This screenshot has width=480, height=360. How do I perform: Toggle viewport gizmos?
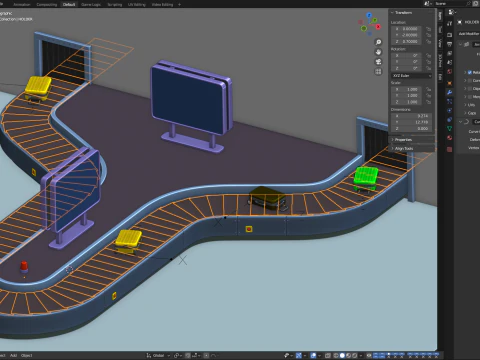pyautogui.click(x=299, y=355)
